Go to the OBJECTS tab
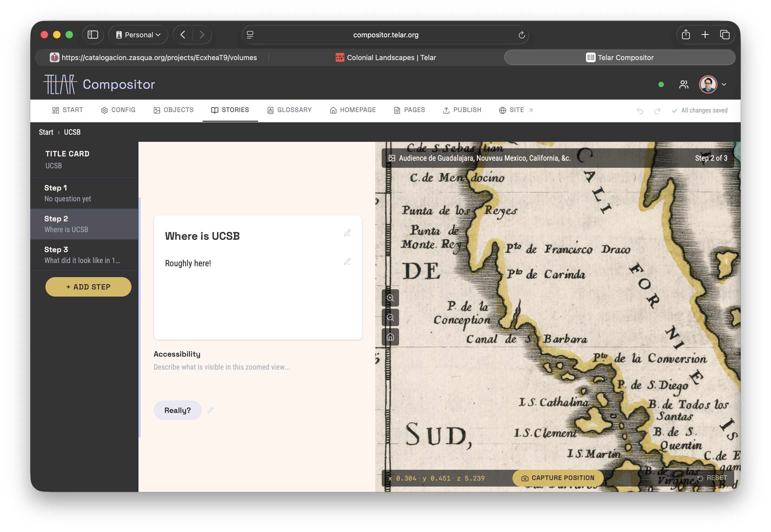Screen dimensions: 771x532 (173, 110)
